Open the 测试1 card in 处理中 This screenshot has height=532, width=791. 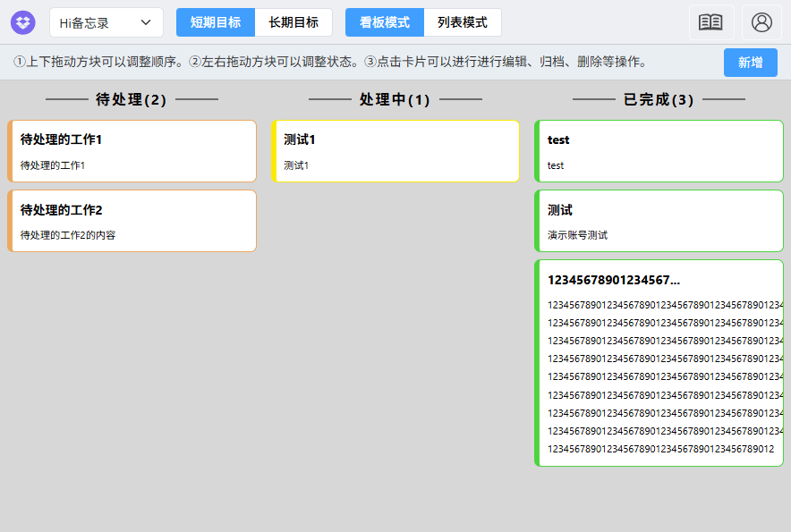pyautogui.click(x=396, y=151)
